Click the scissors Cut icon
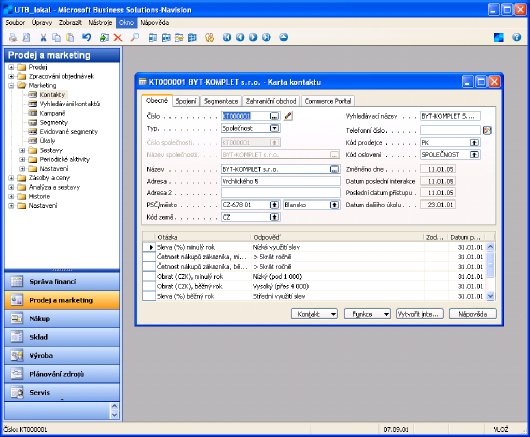The image size is (530, 437). coord(43,38)
